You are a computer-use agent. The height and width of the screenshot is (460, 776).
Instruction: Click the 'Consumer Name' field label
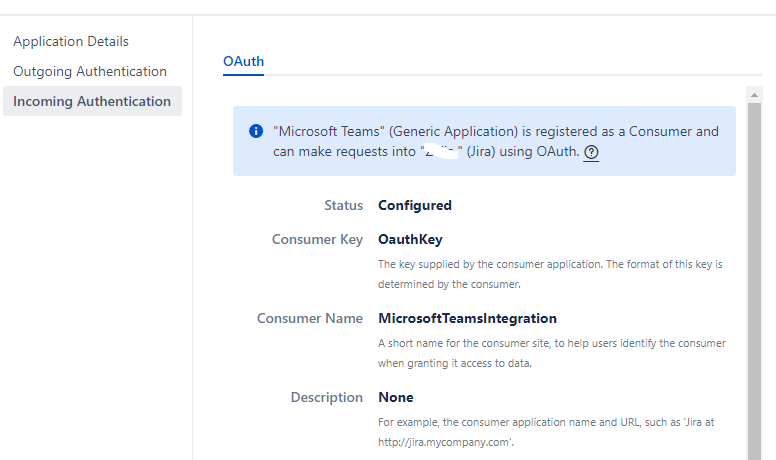click(310, 318)
